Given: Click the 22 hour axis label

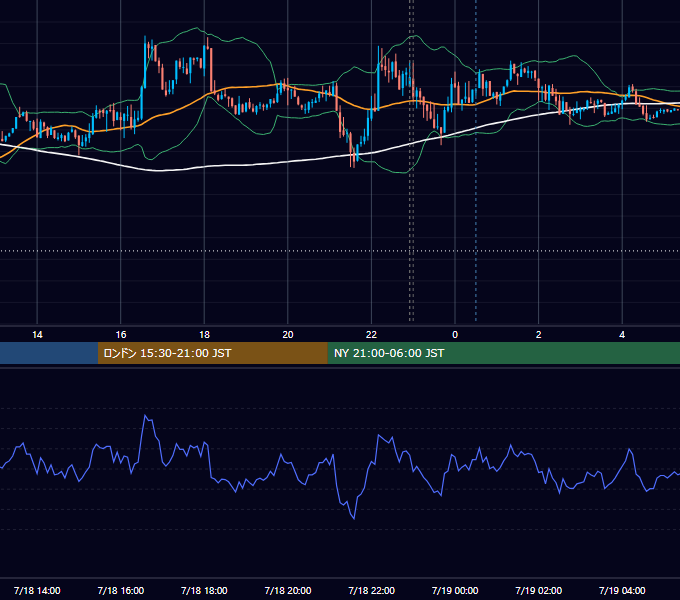Looking at the screenshot, I should click(371, 335).
